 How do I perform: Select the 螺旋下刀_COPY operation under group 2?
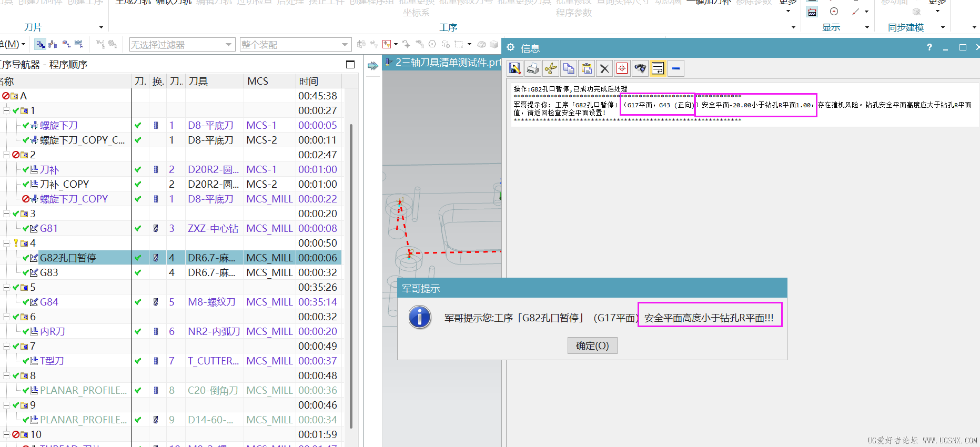[74, 199]
